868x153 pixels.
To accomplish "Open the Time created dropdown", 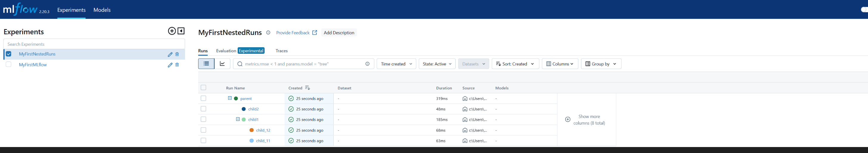I will click(x=396, y=64).
